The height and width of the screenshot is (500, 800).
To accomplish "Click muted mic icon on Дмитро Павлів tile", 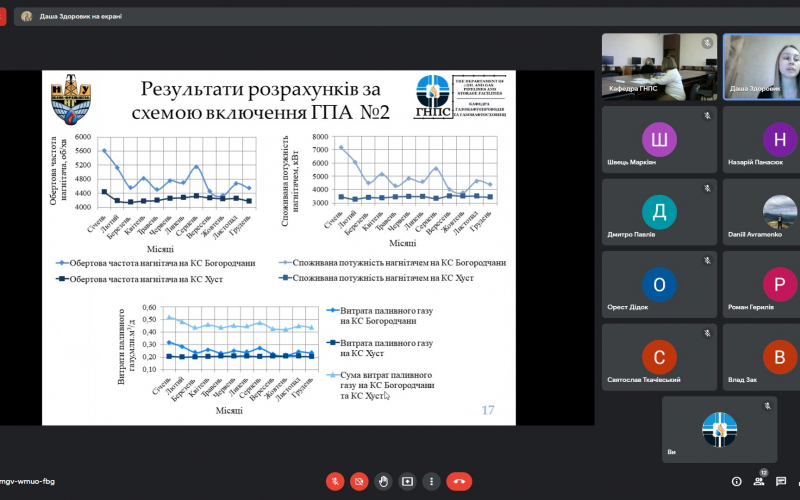I will pyautogui.click(x=707, y=188).
